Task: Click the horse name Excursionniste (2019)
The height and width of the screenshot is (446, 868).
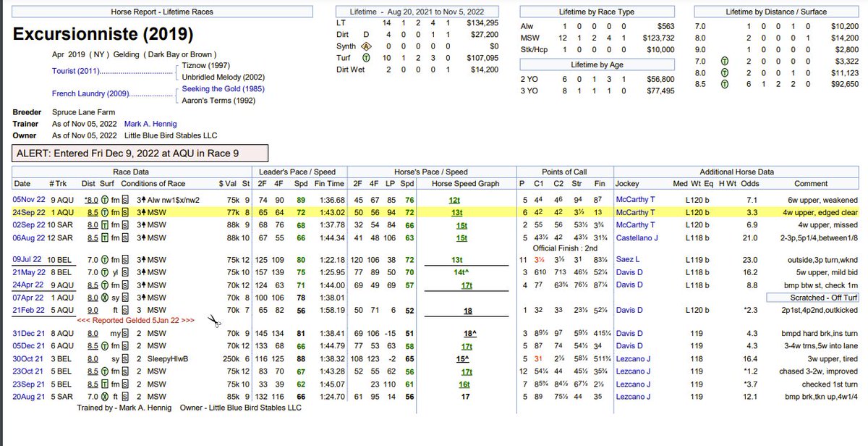Action: (x=103, y=34)
